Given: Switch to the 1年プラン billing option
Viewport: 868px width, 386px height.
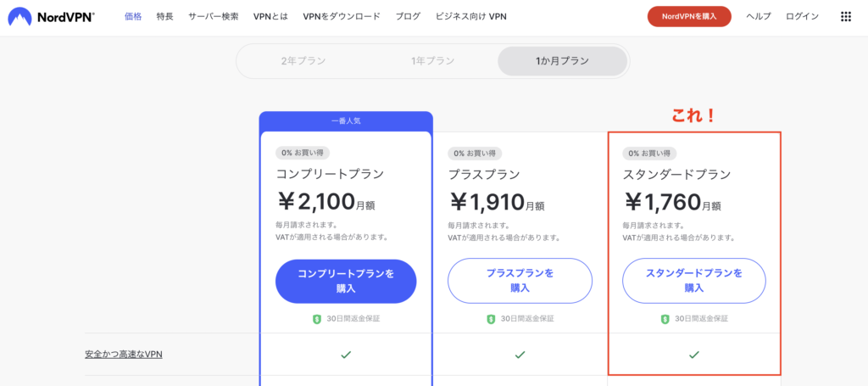Looking at the screenshot, I should coord(432,61).
